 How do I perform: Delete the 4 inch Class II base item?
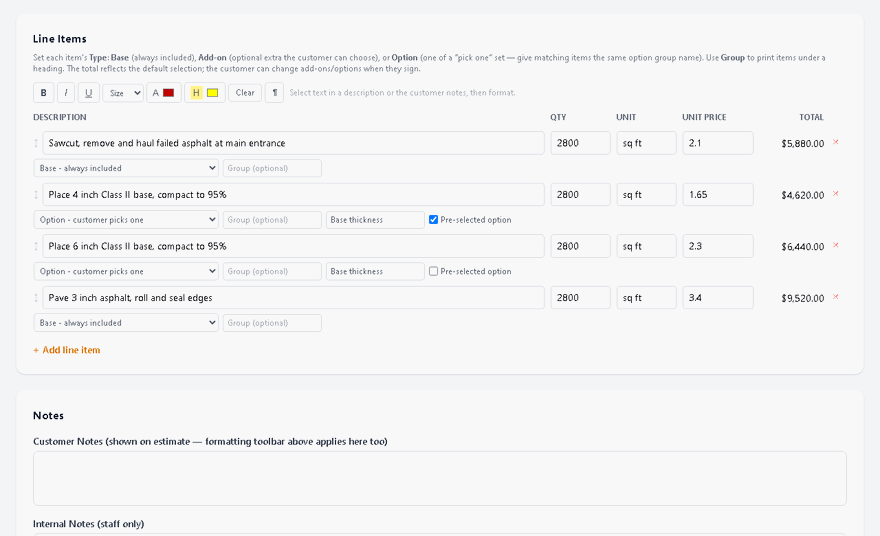coord(836,194)
